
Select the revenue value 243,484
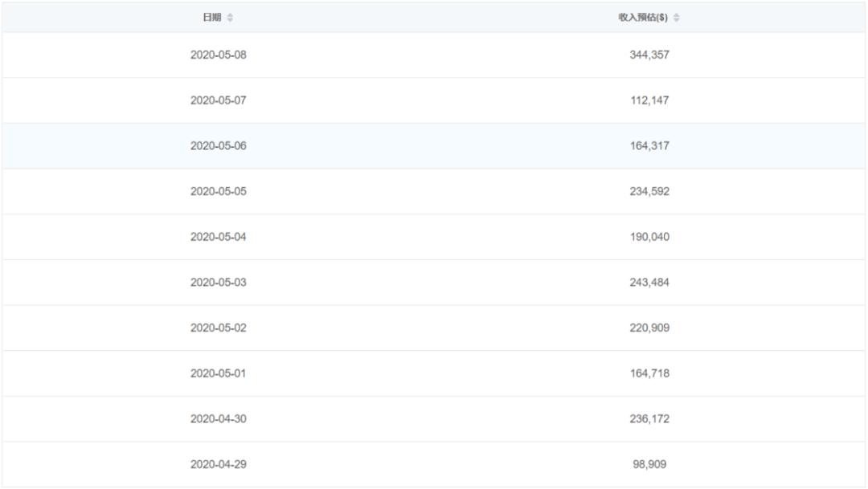click(x=649, y=283)
